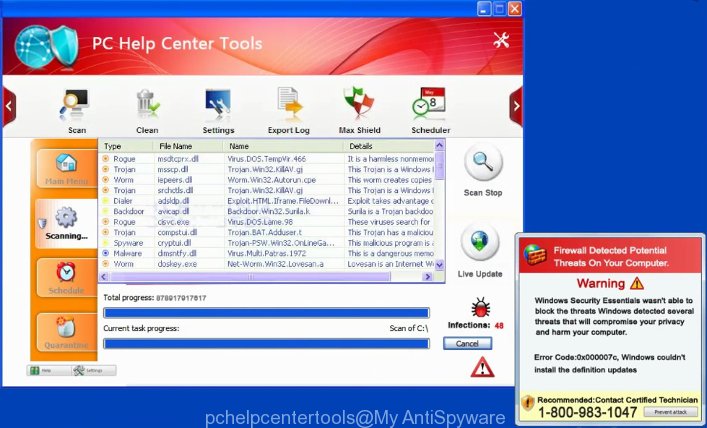Click the Trojan.BAT.Adduser.t name cell
The image size is (707, 428).
[265, 232]
